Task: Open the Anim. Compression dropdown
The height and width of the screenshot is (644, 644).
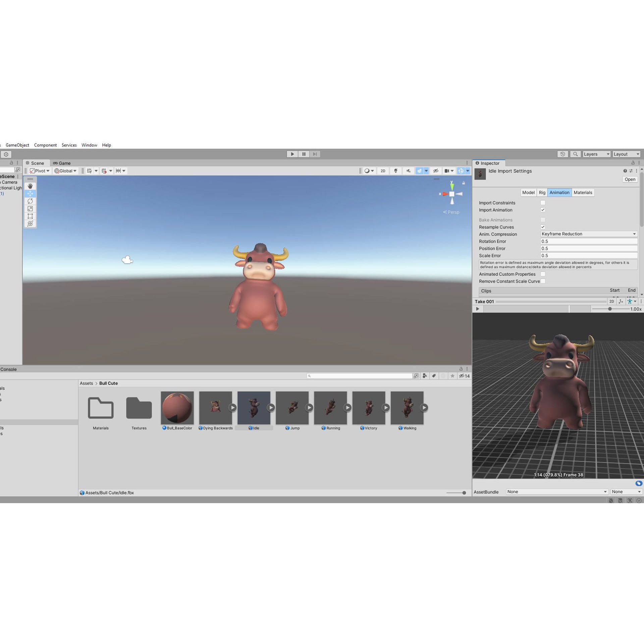Action: [589, 234]
